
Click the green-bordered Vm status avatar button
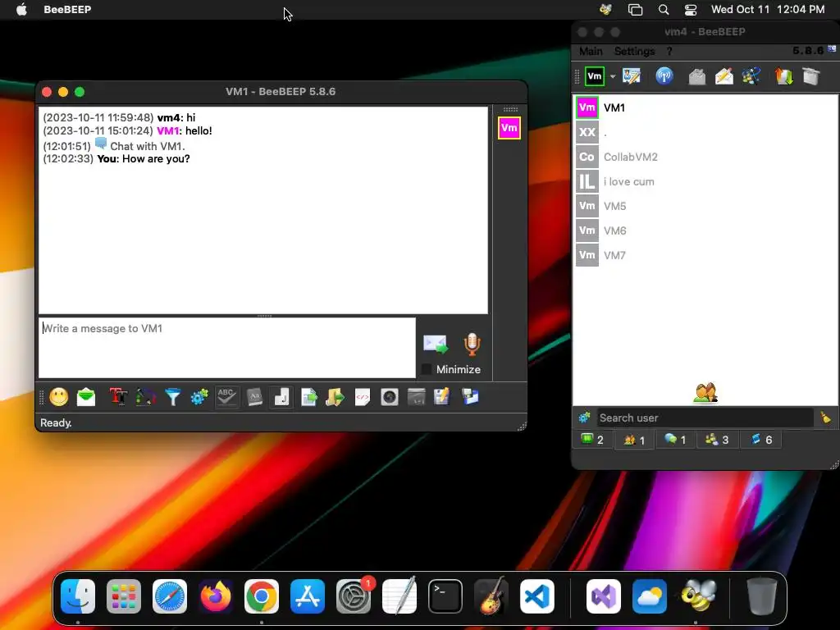(x=595, y=76)
